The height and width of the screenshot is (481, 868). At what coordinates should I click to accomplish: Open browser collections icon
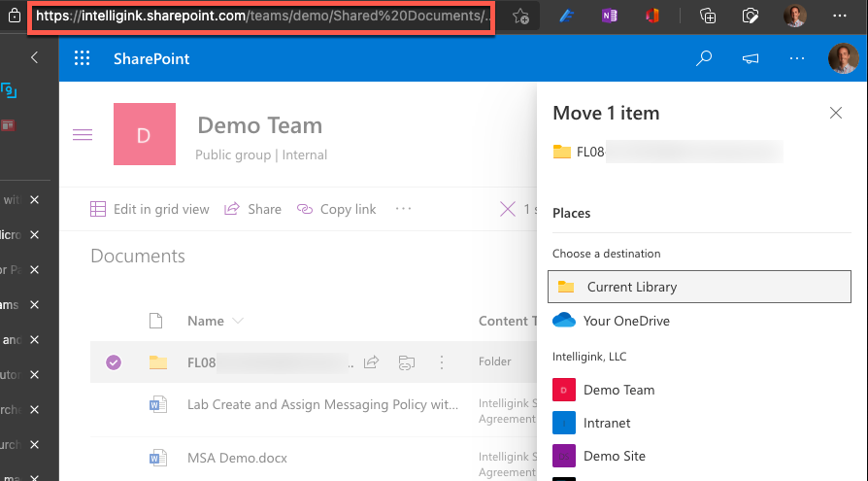(708, 16)
